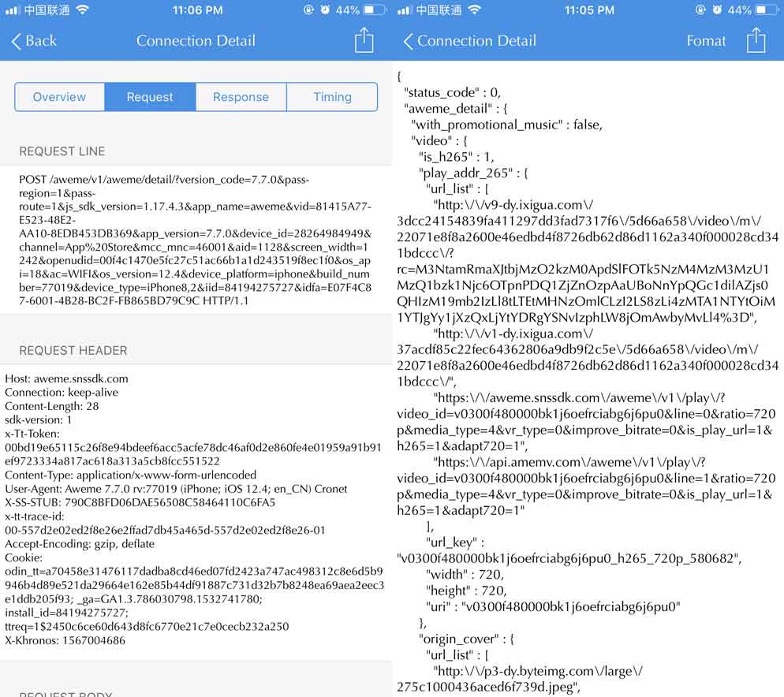Tap the battery icon in the left status bar
The image size is (784, 697).
pyautogui.click(x=376, y=10)
